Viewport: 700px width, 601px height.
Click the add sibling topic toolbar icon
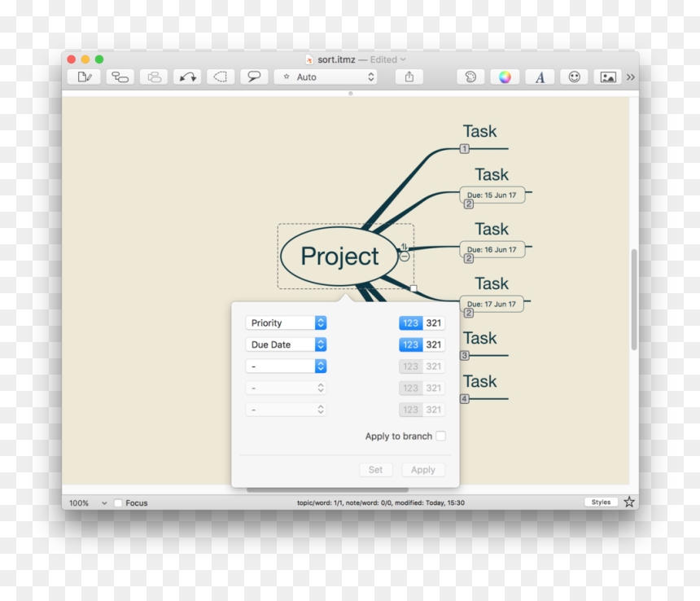tap(154, 77)
